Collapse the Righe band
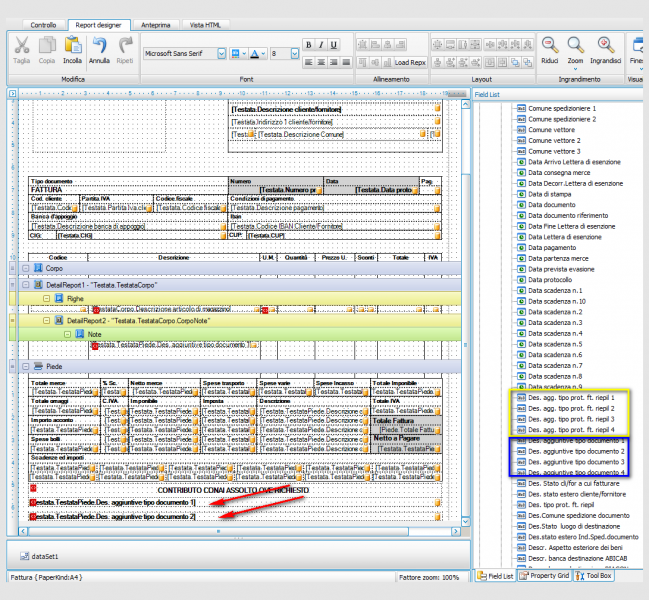 click(x=46, y=299)
